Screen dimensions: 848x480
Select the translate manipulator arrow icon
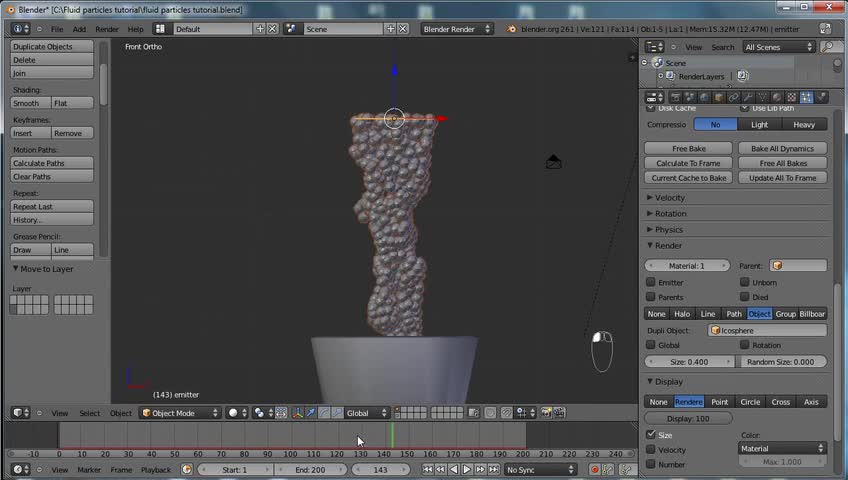(311, 413)
